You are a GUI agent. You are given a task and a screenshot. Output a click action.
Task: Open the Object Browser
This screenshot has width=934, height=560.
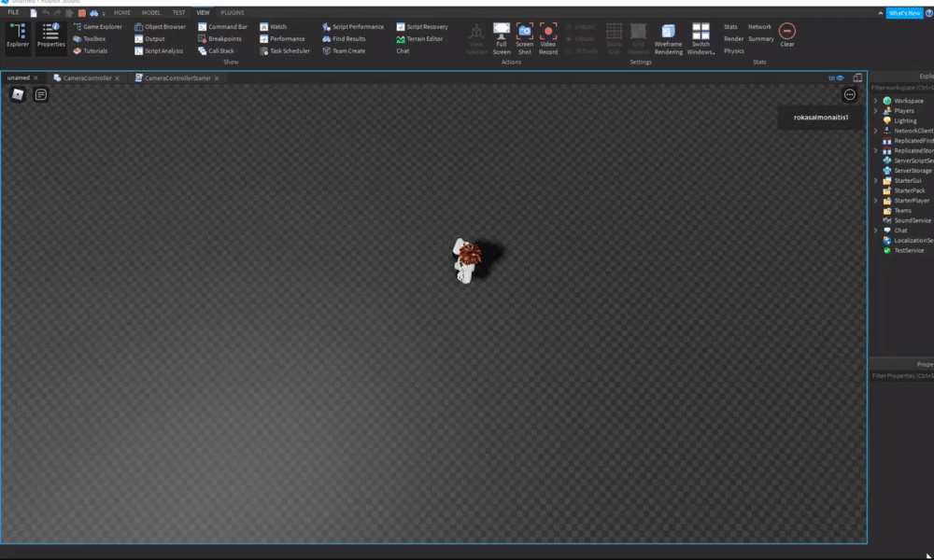(x=161, y=27)
